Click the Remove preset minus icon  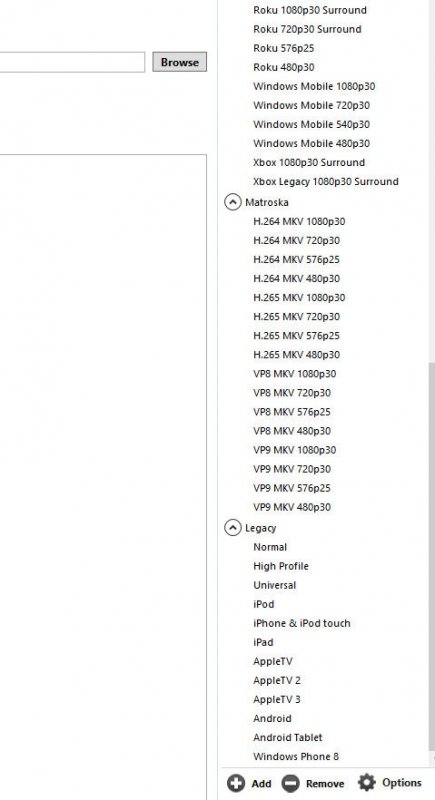tap(290, 783)
